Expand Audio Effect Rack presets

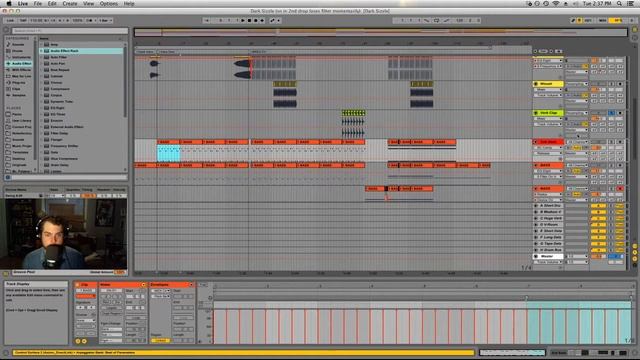[x=41, y=51]
